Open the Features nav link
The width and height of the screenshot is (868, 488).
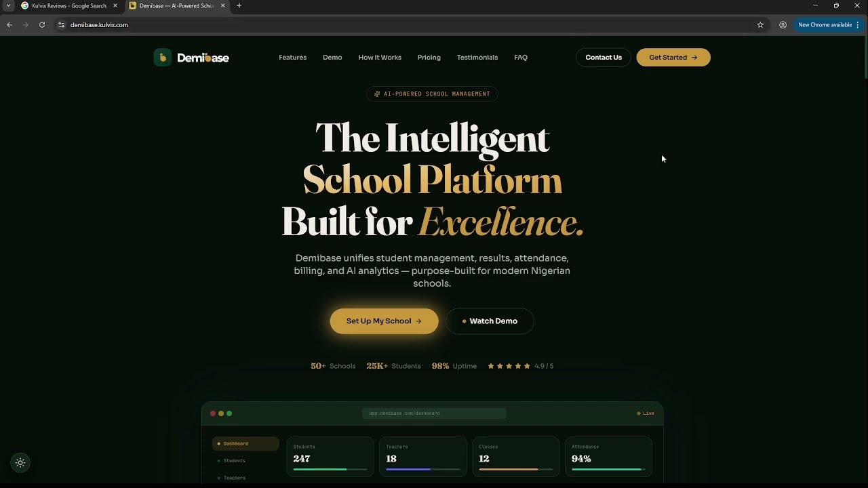(x=293, y=58)
